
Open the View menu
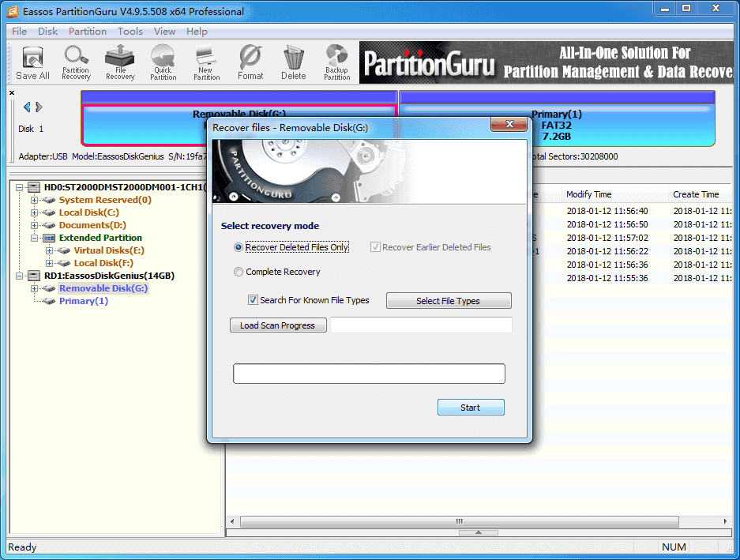tap(165, 31)
